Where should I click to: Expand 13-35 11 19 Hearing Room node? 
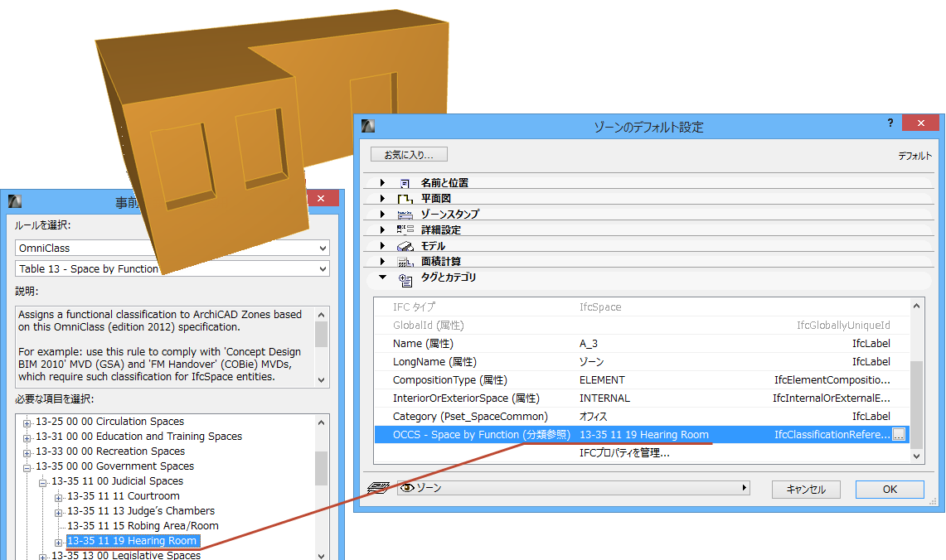pyautogui.click(x=59, y=543)
